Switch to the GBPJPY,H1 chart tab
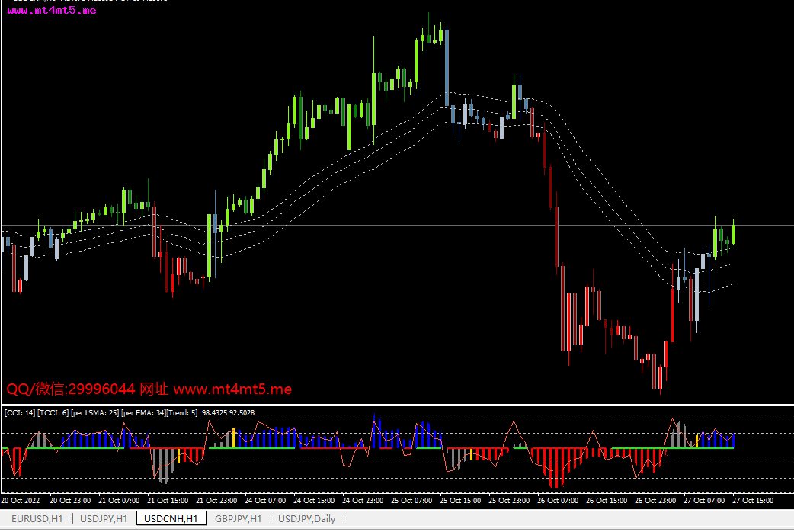Image resolution: width=794 pixels, height=532 pixels. pyautogui.click(x=239, y=519)
